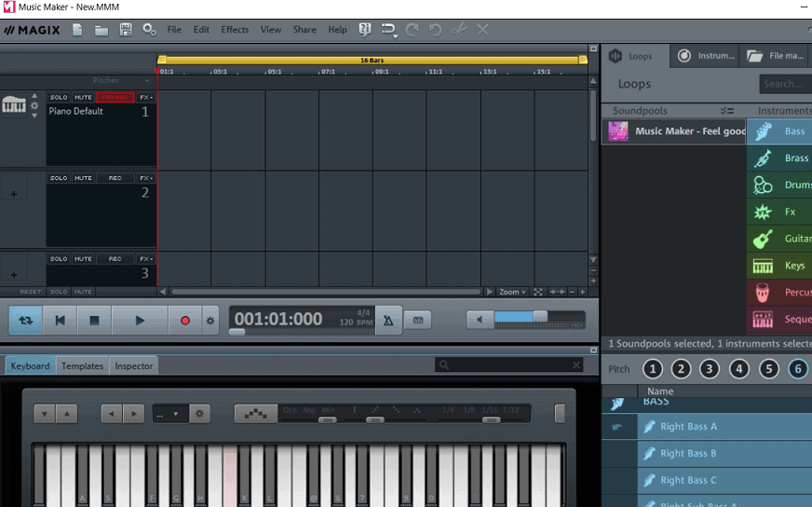Select the Guitar instrument category icon
This screenshot has height=507, width=812.
point(764,239)
